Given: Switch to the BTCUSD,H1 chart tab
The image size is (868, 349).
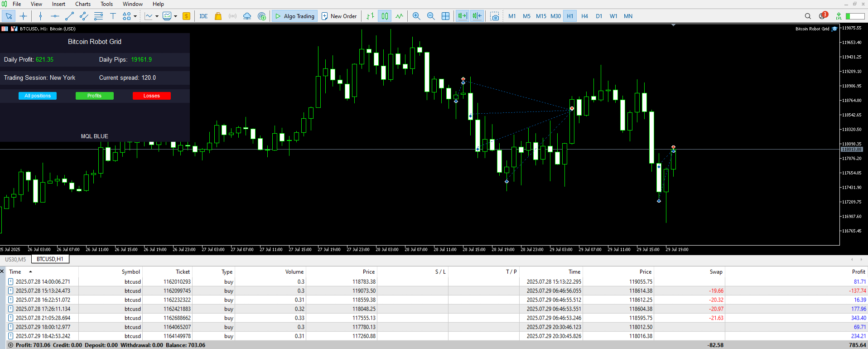Looking at the screenshot, I should point(50,259).
